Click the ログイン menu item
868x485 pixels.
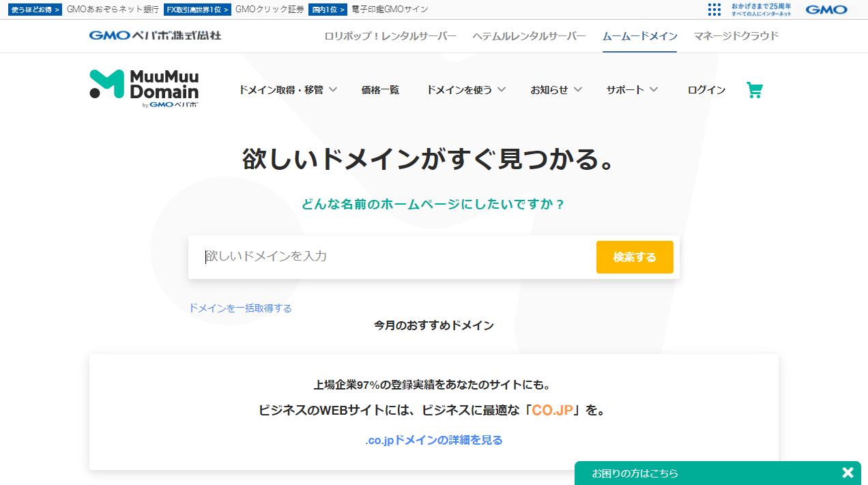(706, 89)
